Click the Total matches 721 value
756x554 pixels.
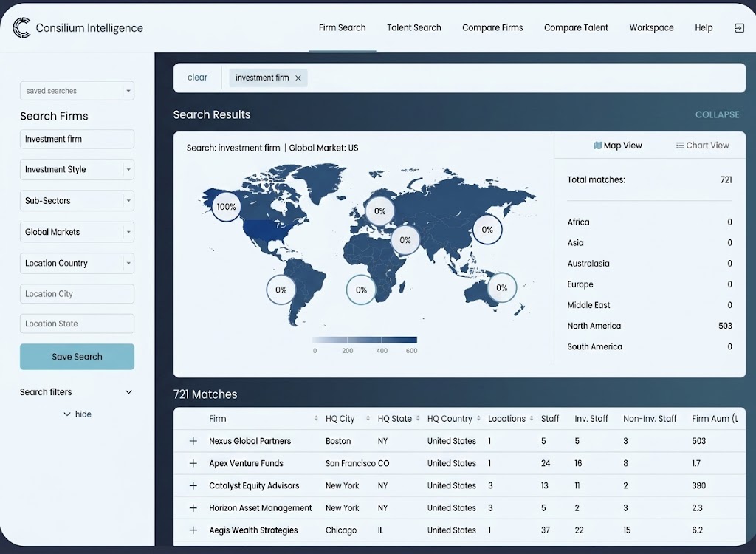click(x=726, y=180)
